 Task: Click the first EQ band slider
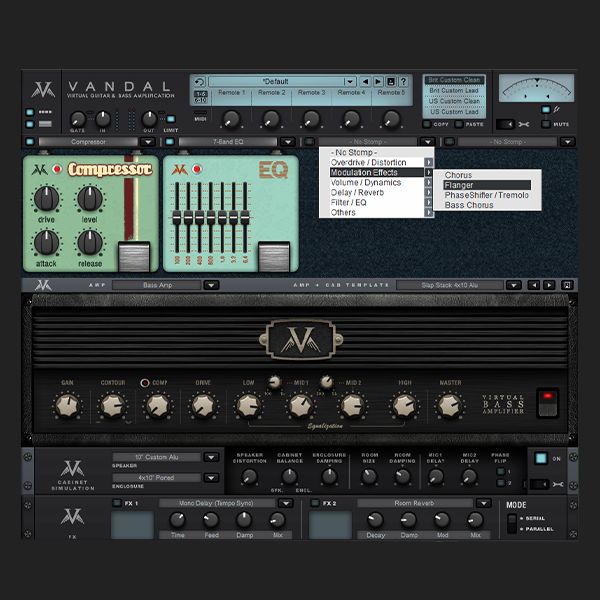[177, 218]
